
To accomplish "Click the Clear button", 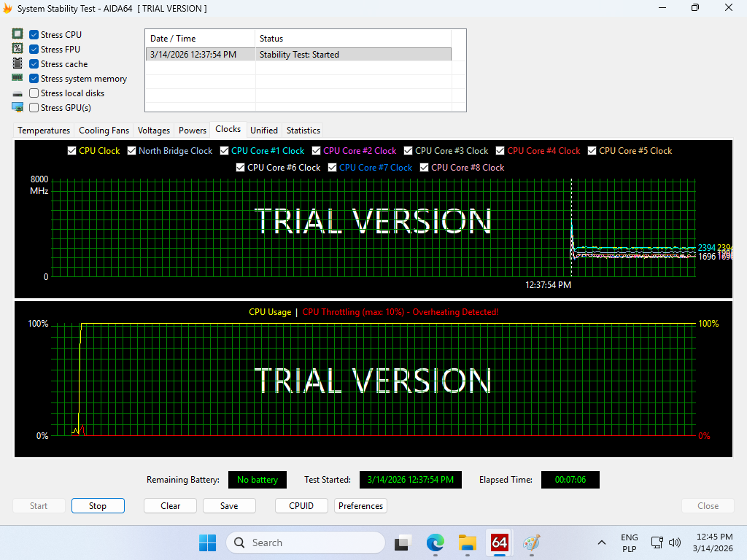I will coord(170,506).
